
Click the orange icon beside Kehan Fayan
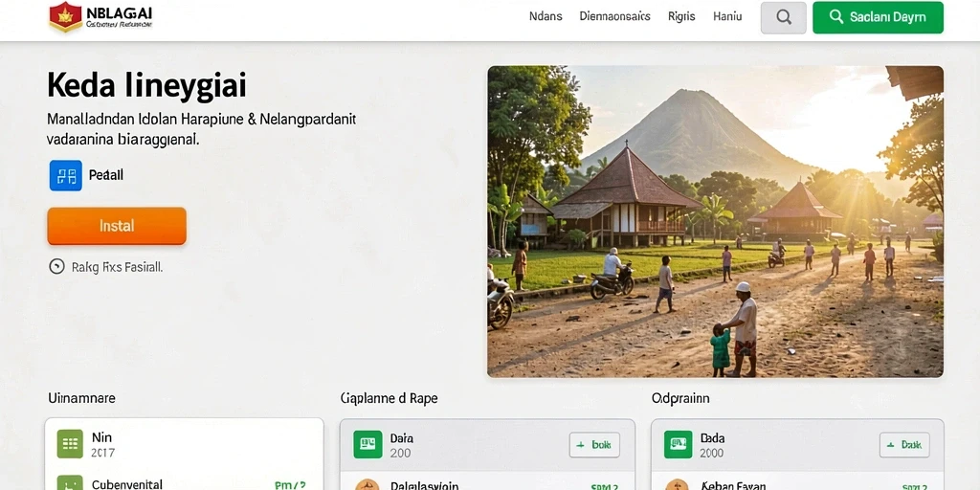pyautogui.click(x=678, y=485)
